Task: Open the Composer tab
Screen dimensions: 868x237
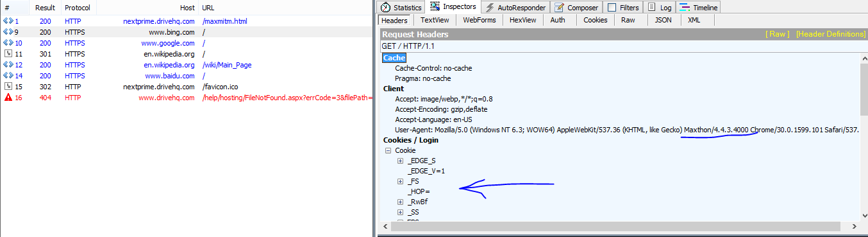Action: coord(576,8)
